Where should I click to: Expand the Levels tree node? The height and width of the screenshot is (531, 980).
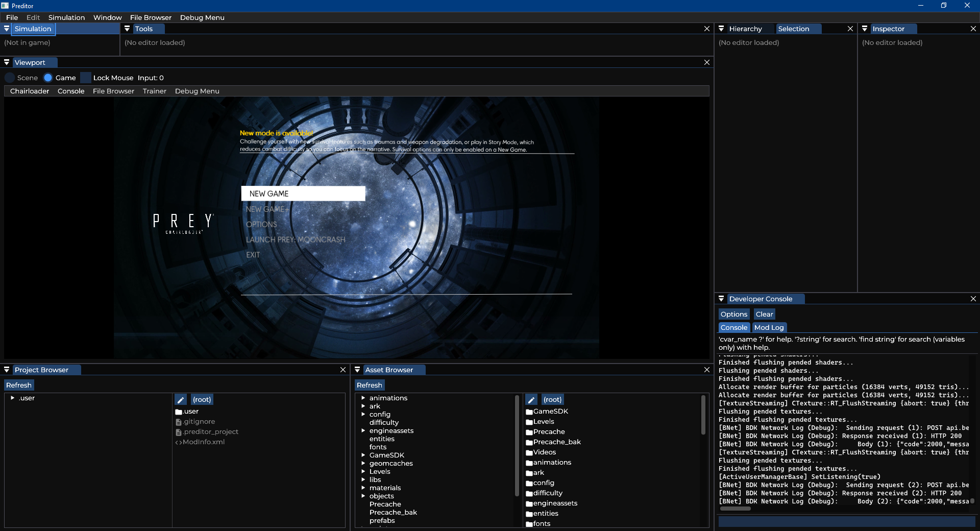(x=363, y=471)
